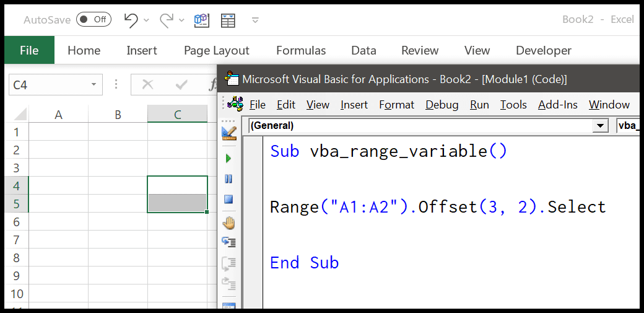Open Customize Quick Access Toolbar arrow

tap(255, 20)
